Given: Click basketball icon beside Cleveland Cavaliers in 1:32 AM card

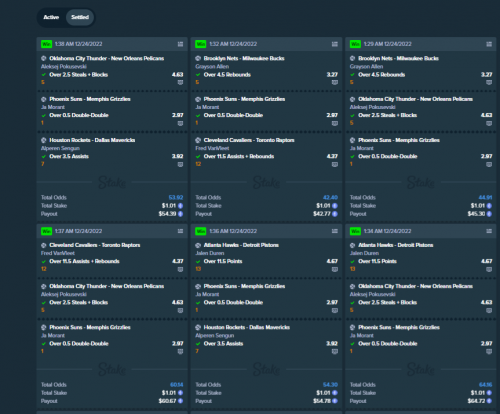Looking at the screenshot, I should tap(198, 140).
